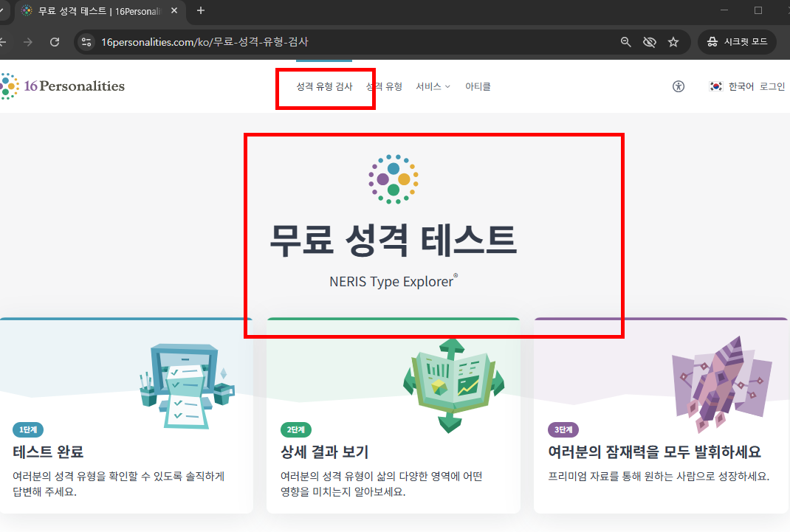
Task: Click the colorful NERIS dot logo above the title
Action: [x=393, y=178]
